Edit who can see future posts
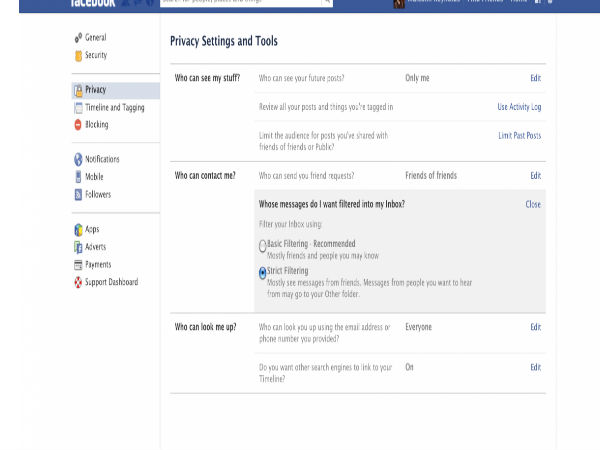 pyautogui.click(x=535, y=78)
